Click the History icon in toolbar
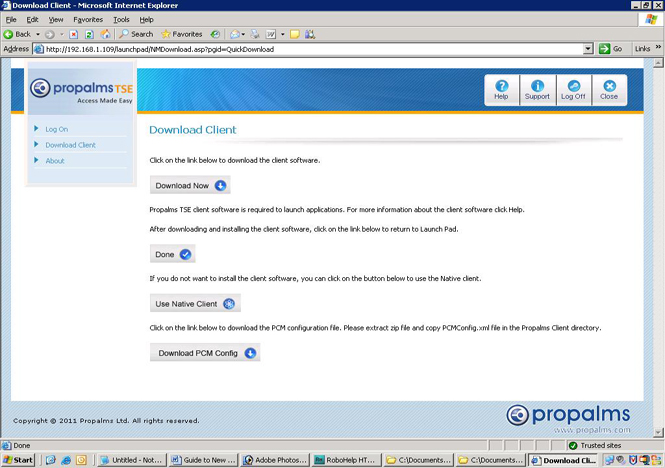Image resolution: width=665 pixels, height=468 pixels. click(215, 34)
